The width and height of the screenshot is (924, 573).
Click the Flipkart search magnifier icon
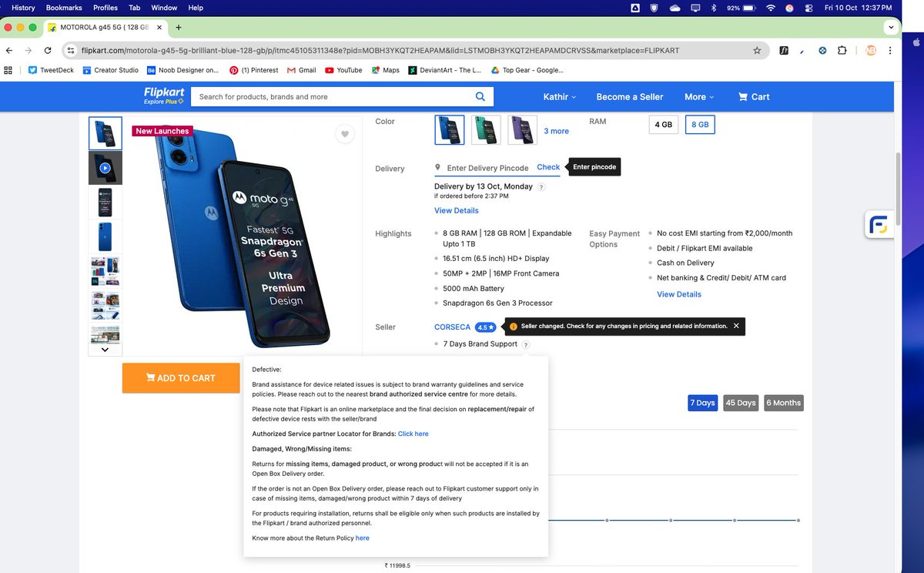point(480,96)
